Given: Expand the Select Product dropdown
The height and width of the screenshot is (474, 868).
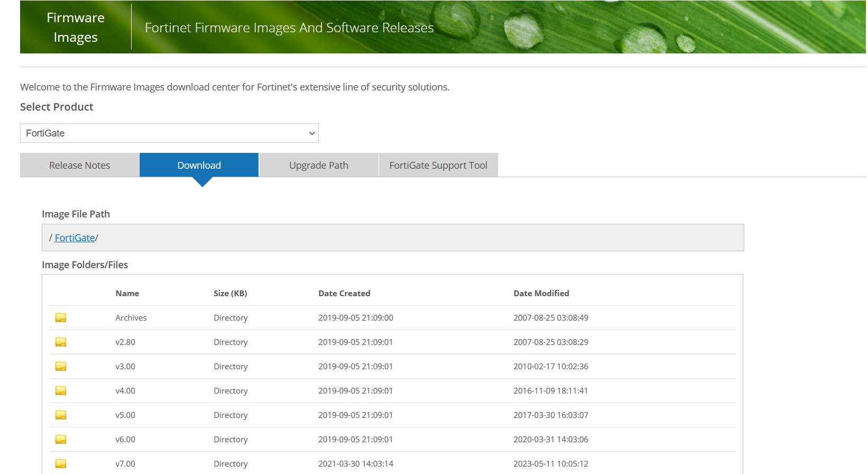Looking at the screenshot, I should (169, 133).
